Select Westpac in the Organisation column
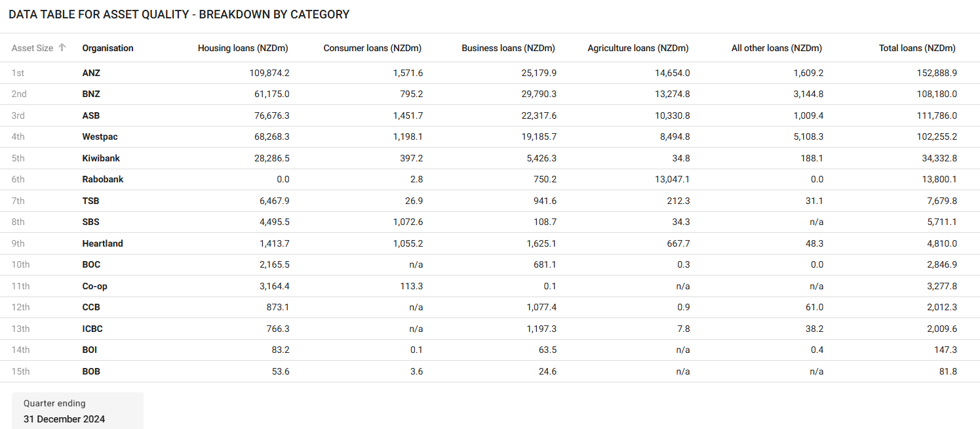The height and width of the screenshot is (429, 980). (x=100, y=136)
